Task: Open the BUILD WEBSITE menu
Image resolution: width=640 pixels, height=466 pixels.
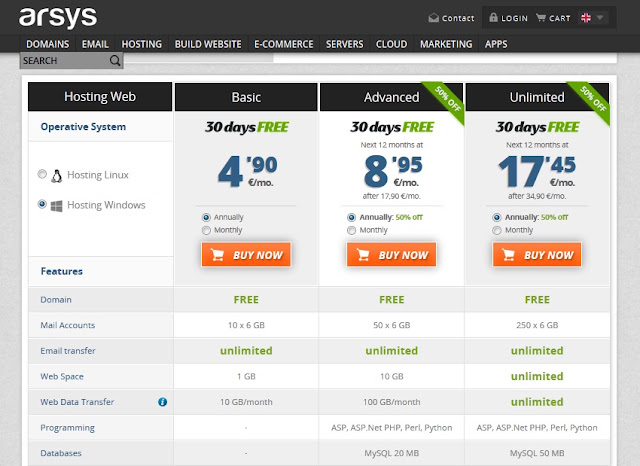Action: (x=208, y=44)
